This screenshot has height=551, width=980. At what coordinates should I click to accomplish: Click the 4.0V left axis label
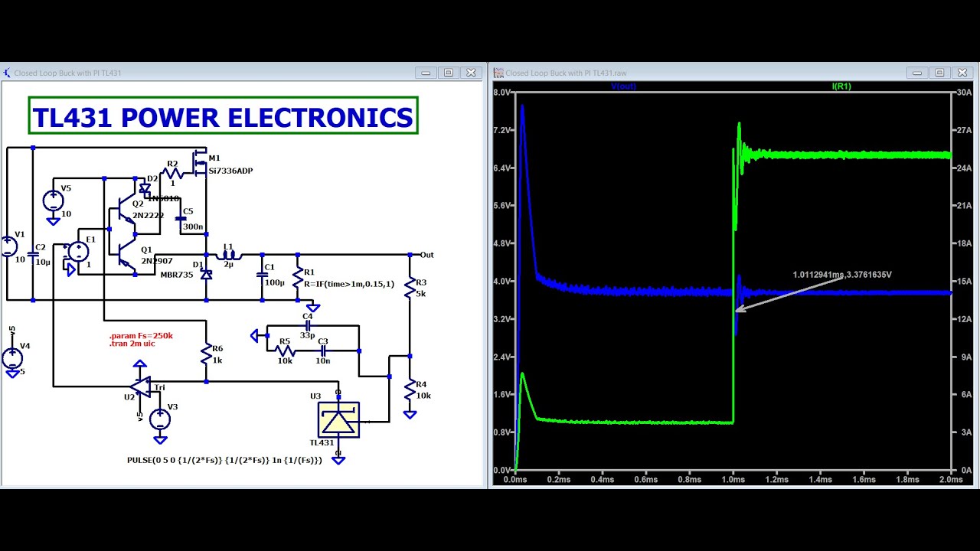click(501, 281)
